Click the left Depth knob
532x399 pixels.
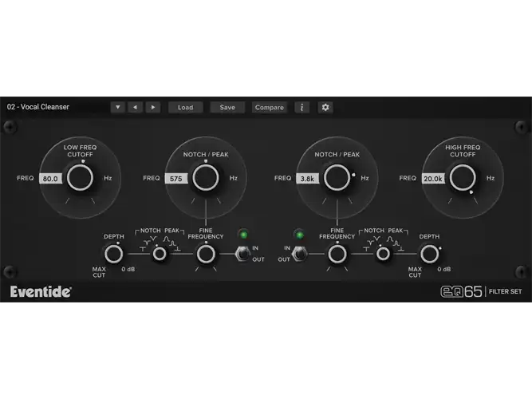(x=114, y=254)
